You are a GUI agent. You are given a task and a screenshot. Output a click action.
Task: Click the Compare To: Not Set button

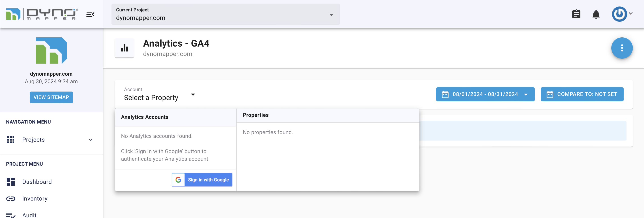tap(582, 94)
